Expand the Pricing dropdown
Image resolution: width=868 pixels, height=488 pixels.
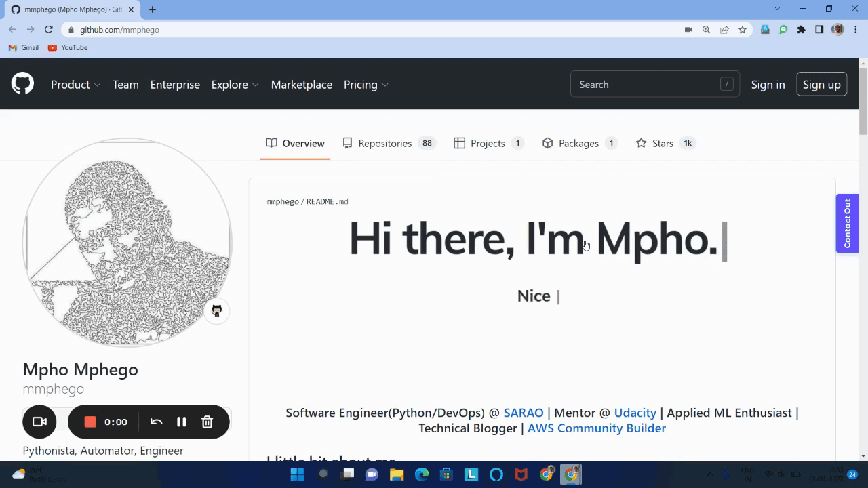coord(366,85)
